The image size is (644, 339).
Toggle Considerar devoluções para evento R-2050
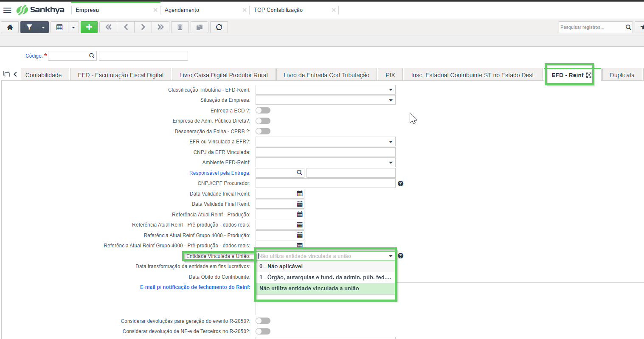263,321
